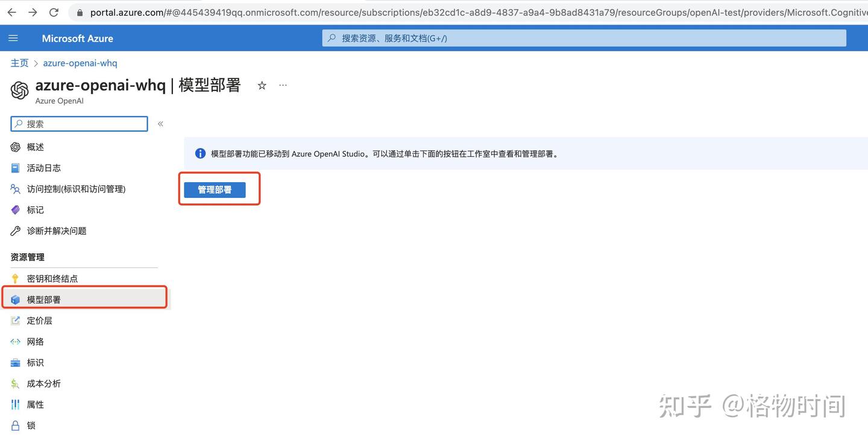Open 访问控制(标识和访问管理) settings
The image size is (868, 441).
pos(75,189)
